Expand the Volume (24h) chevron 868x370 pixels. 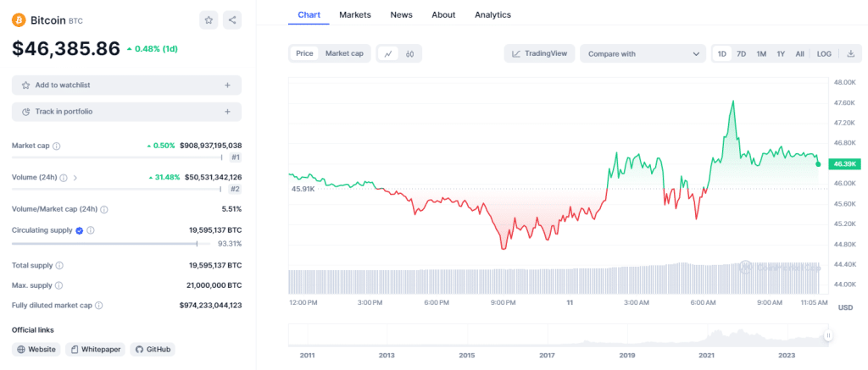coord(75,177)
